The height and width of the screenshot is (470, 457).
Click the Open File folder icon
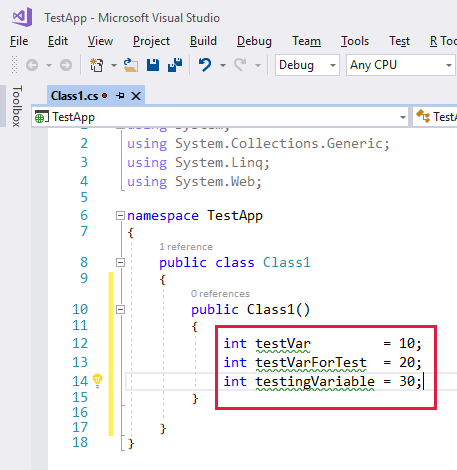[x=131, y=65]
